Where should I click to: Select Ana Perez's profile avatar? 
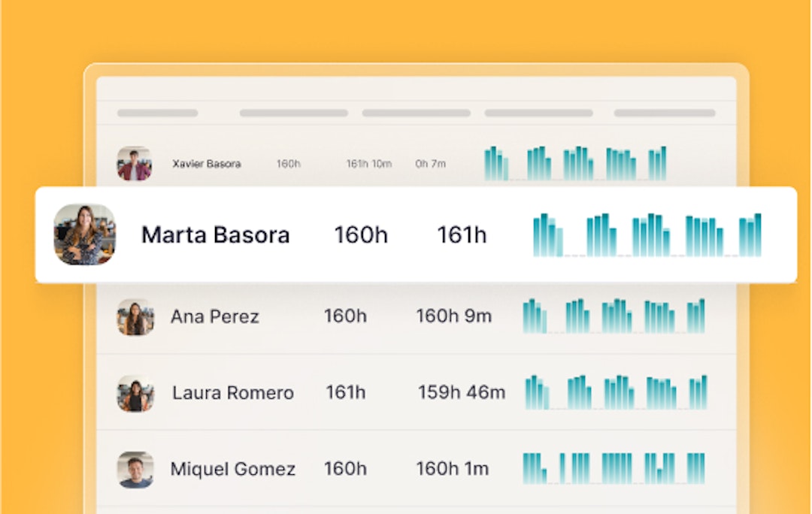point(135,317)
